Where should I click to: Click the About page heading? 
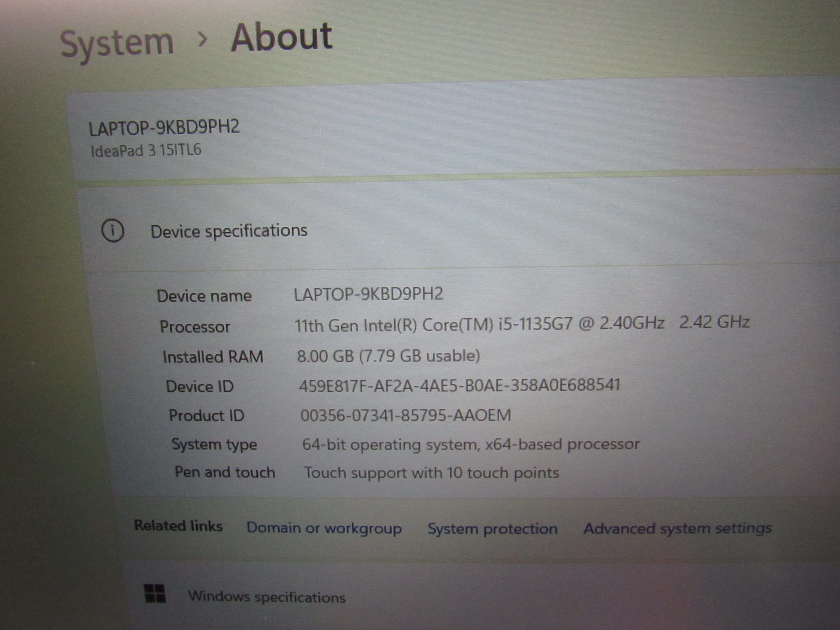point(281,37)
